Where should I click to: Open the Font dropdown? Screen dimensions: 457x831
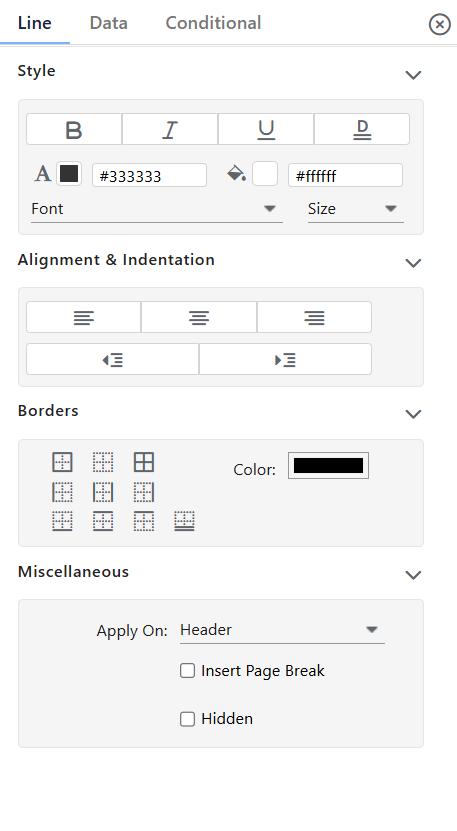coord(157,209)
